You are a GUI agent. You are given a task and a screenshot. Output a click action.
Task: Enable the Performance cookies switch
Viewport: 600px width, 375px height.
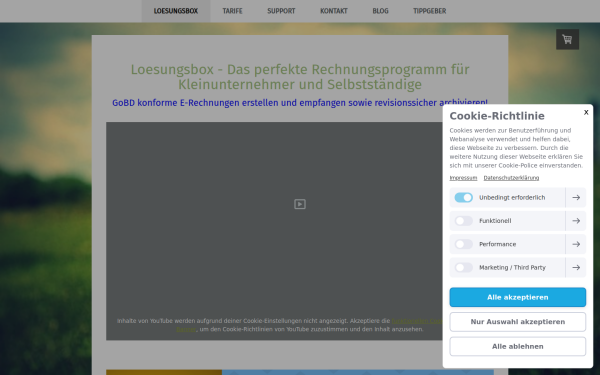coord(463,244)
